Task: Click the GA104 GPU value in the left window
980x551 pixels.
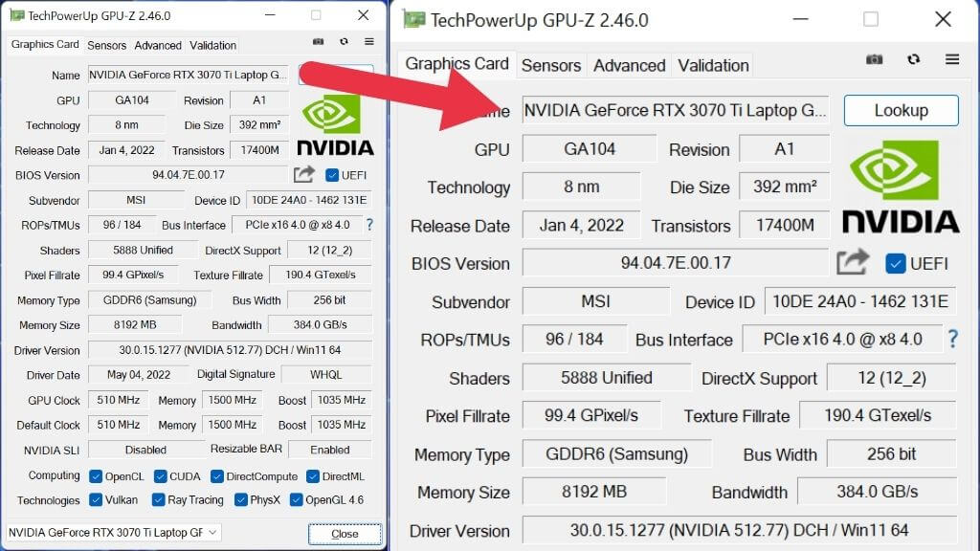Action: (132, 99)
